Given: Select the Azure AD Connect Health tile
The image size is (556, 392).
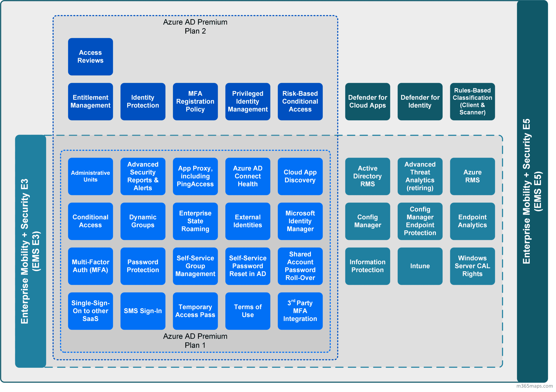Looking at the screenshot, I should coord(248,177).
